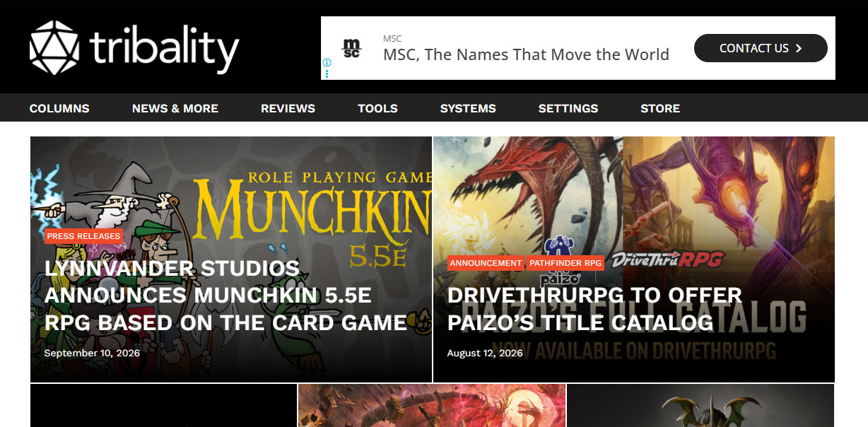Image resolution: width=868 pixels, height=427 pixels.
Task: Open the Lynnvander Studios Munchkin 5.5E article headline
Action: click(225, 296)
